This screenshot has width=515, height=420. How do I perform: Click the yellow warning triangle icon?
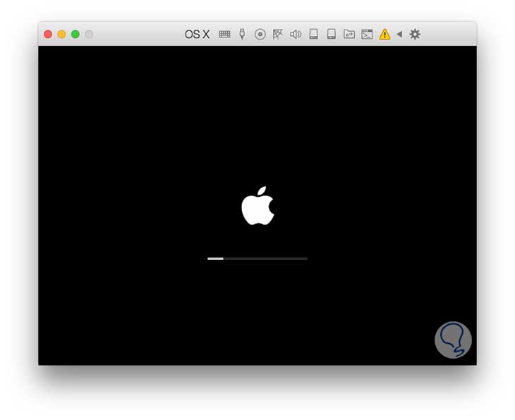[x=384, y=34]
